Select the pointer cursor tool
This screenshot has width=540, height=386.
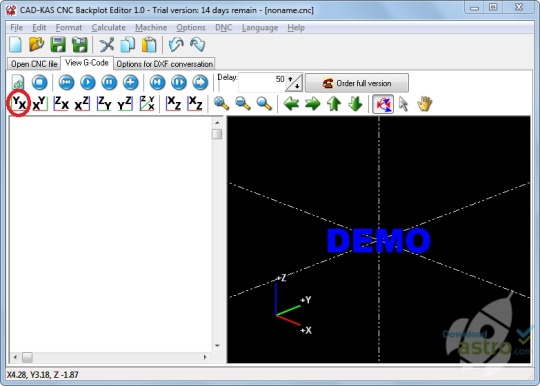(x=404, y=103)
